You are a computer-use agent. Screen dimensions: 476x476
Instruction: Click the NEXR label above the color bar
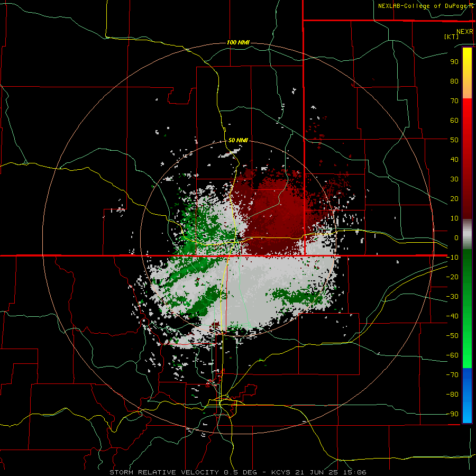coord(464,32)
